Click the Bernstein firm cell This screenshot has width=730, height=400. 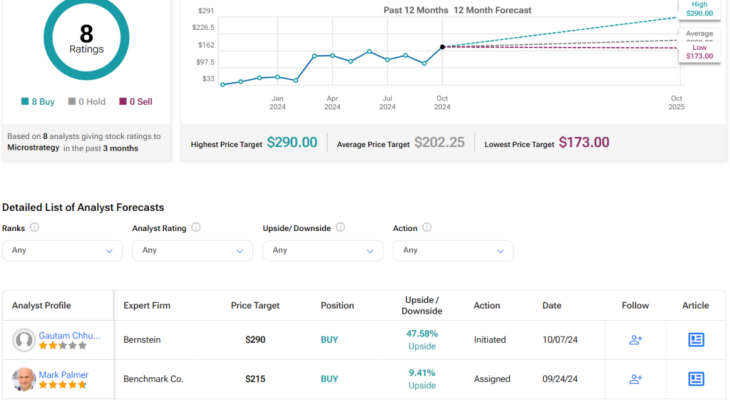(x=142, y=339)
